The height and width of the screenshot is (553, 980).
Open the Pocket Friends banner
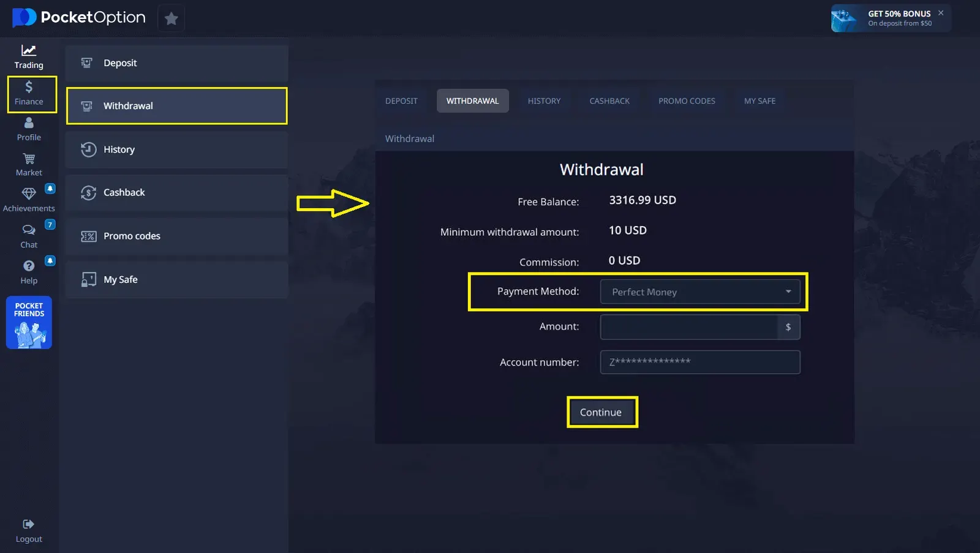coord(29,323)
